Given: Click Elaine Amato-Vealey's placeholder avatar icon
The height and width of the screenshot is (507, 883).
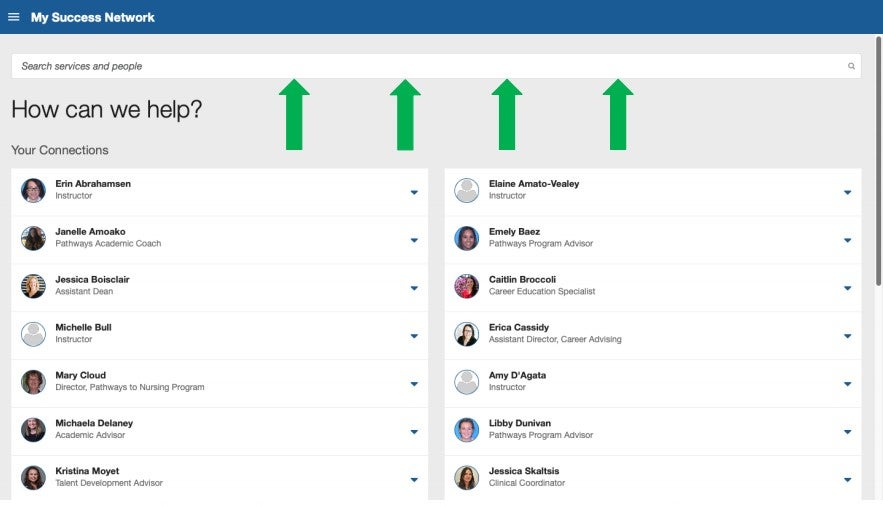Looking at the screenshot, I should pos(467,190).
